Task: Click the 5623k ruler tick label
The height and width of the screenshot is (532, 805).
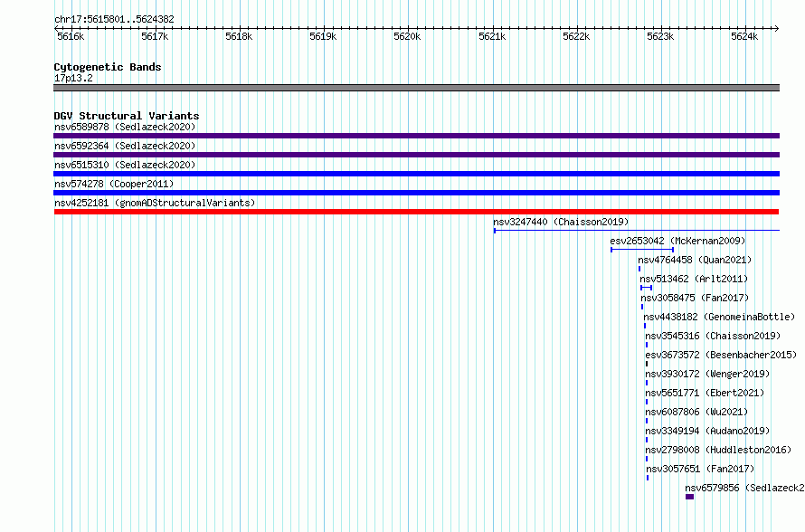Action: (660, 36)
